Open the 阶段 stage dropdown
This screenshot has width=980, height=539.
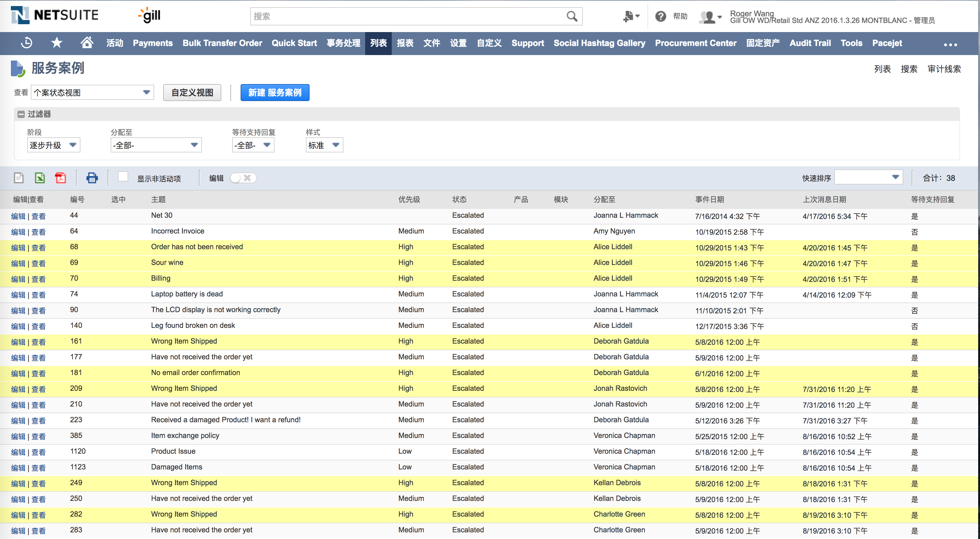click(x=54, y=145)
